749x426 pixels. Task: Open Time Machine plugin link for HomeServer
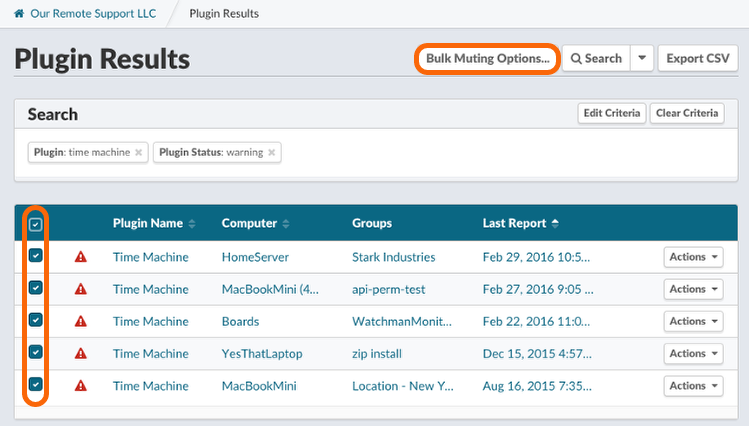pyautogui.click(x=150, y=257)
